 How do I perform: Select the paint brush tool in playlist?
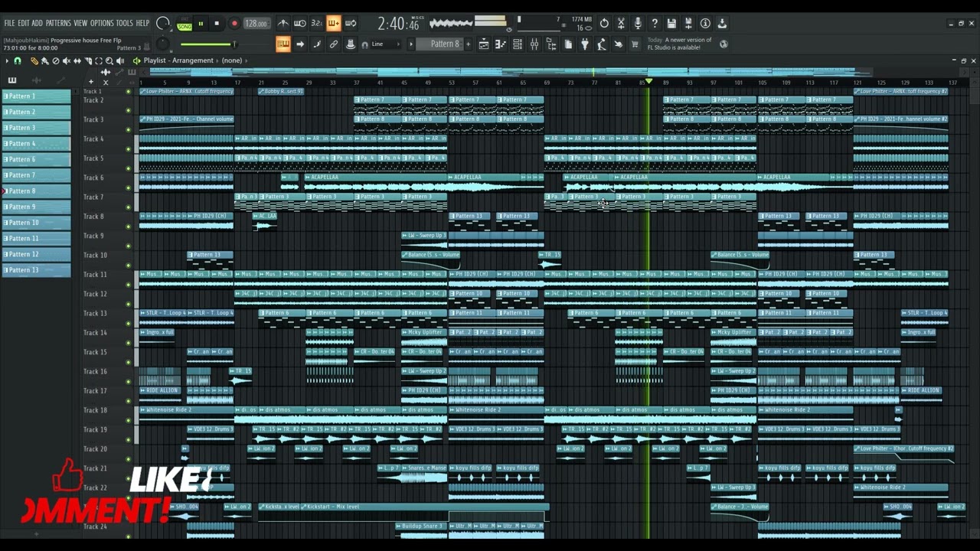pyautogui.click(x=44, y=60)
